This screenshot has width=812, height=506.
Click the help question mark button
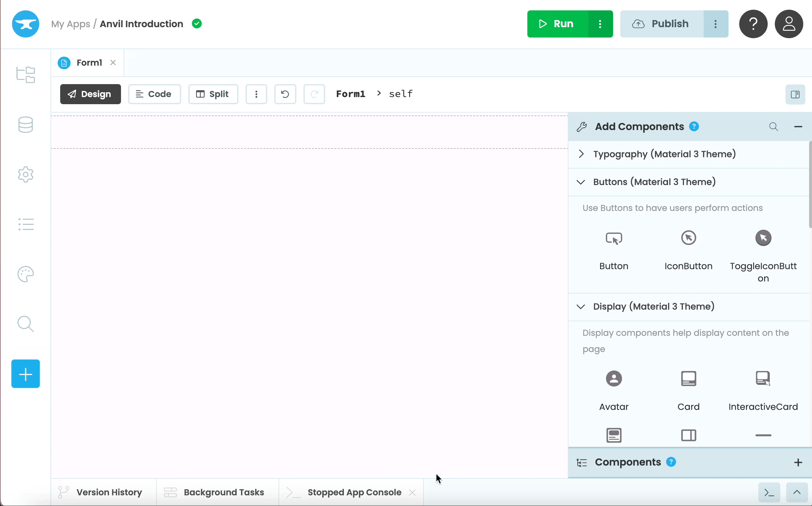coord(753,24)
